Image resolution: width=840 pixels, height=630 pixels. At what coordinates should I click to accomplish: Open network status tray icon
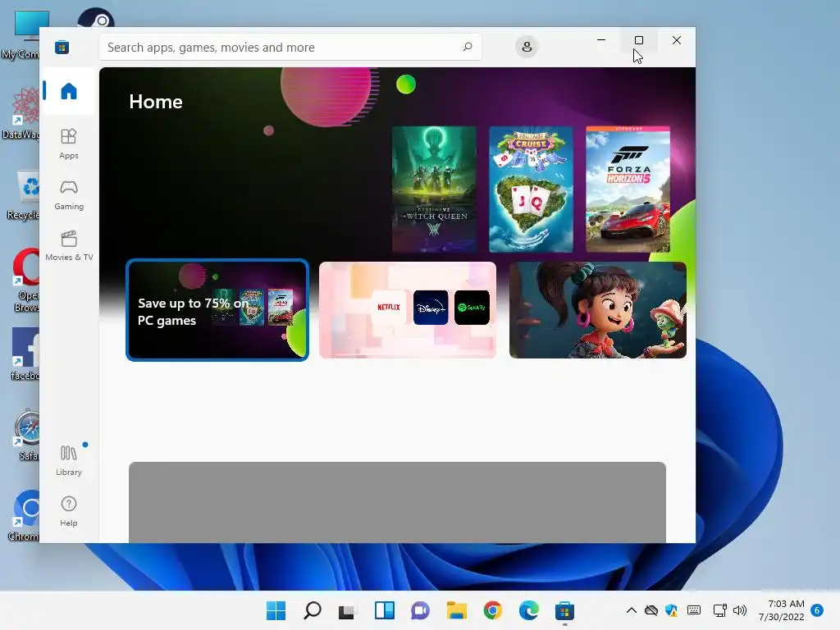[x=719, y=610]
